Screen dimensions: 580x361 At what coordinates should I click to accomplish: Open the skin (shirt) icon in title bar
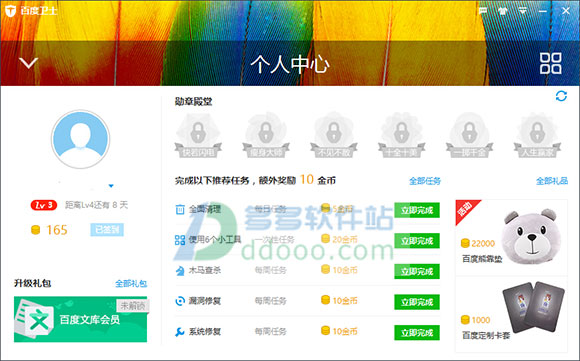point(502,11)
